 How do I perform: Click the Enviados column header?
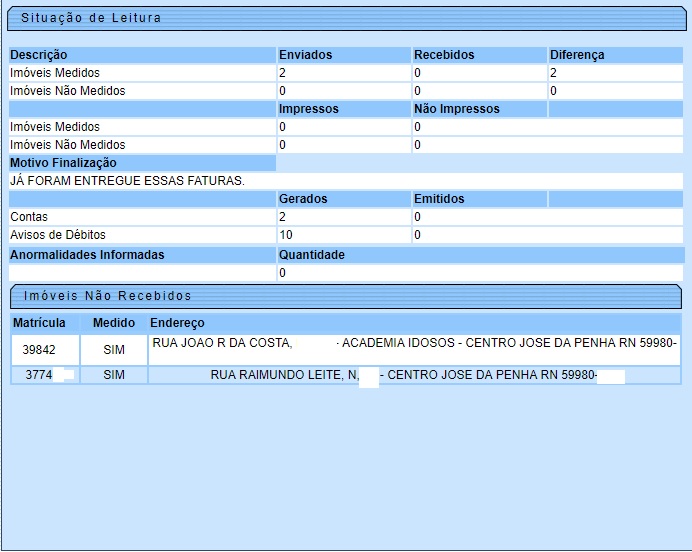tap(305, 55)
